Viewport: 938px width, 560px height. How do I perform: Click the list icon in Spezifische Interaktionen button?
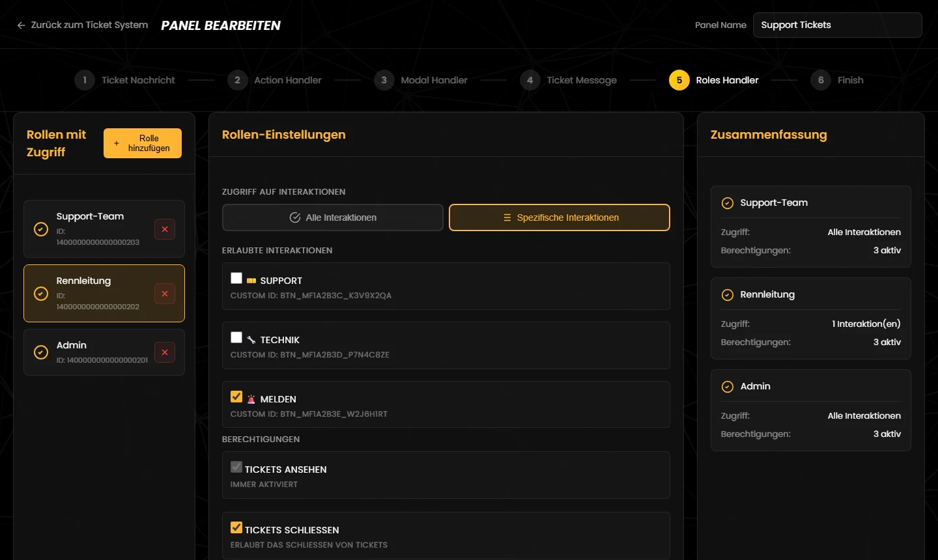507,217
